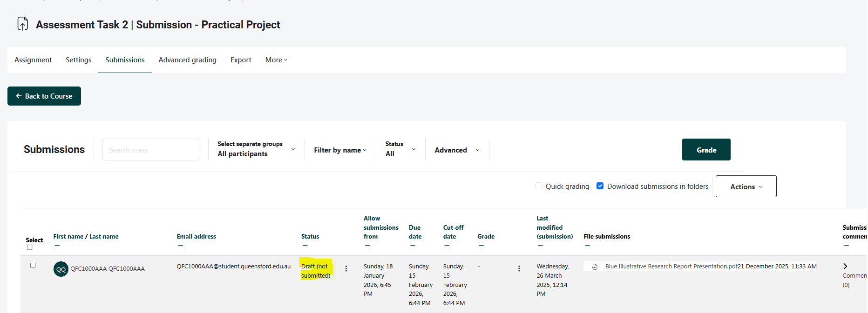This screenshot has height=313, width=868.
Task: Click the QQ user avatar icon
Action: [x=61, y=269]
